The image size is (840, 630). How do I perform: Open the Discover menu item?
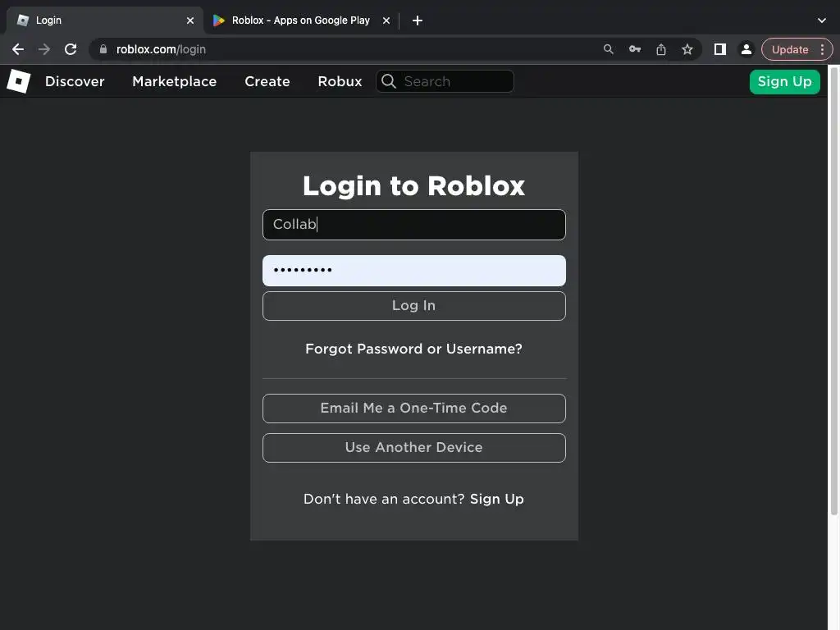(75, 81)
